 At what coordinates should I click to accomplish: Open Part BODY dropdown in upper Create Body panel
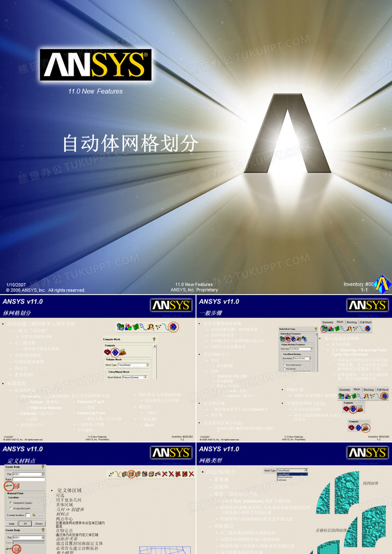tap(29, 474)
